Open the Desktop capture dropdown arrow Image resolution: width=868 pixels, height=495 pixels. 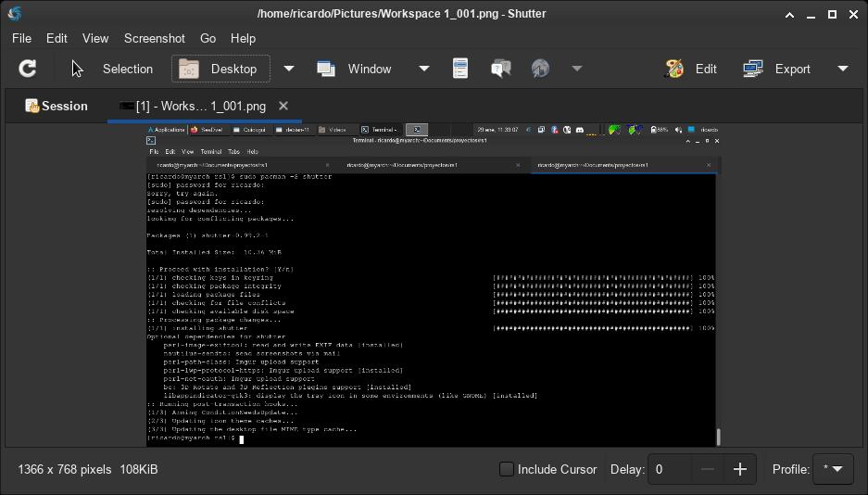point(289,69)
